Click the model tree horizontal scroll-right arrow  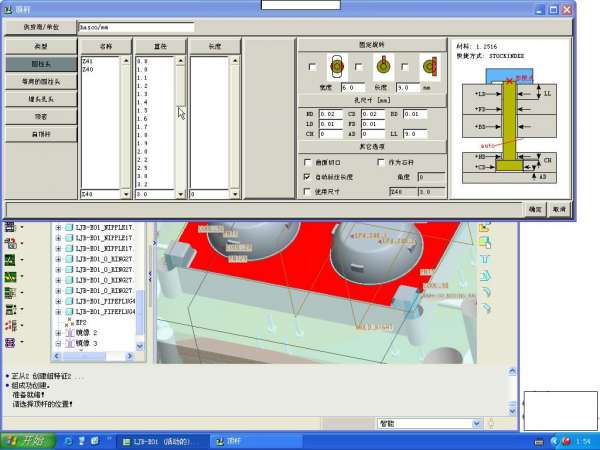[130, 356]
